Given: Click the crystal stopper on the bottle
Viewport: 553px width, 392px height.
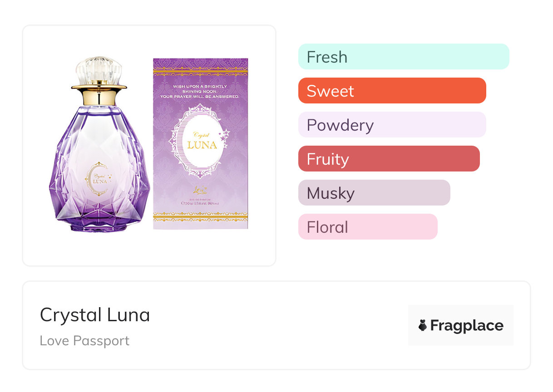Looking at the screenshot, I should [x=99, y=70].
